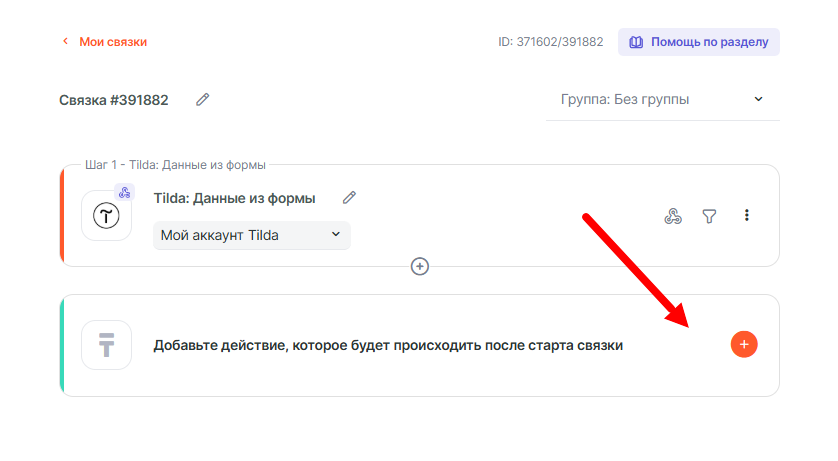Click the ID: 371602/391882 label
Viewport: 838px width, 461px height.
(x=550, y=42)
